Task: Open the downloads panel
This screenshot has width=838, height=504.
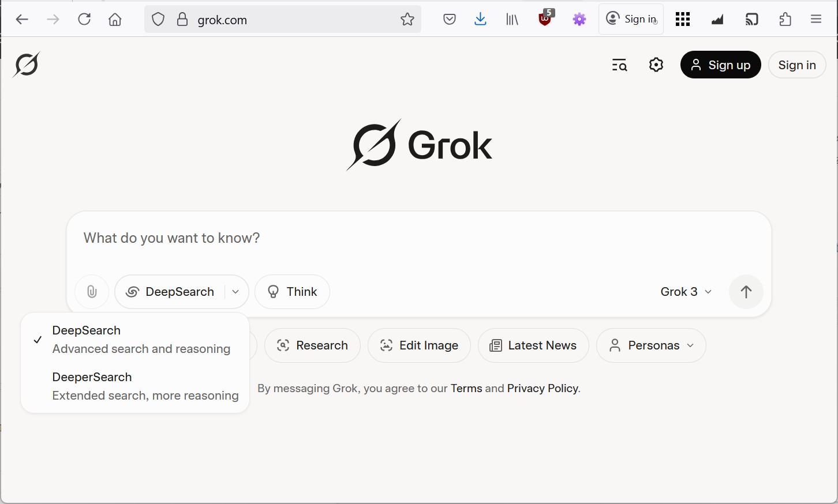Action: (x=480, y=20)
